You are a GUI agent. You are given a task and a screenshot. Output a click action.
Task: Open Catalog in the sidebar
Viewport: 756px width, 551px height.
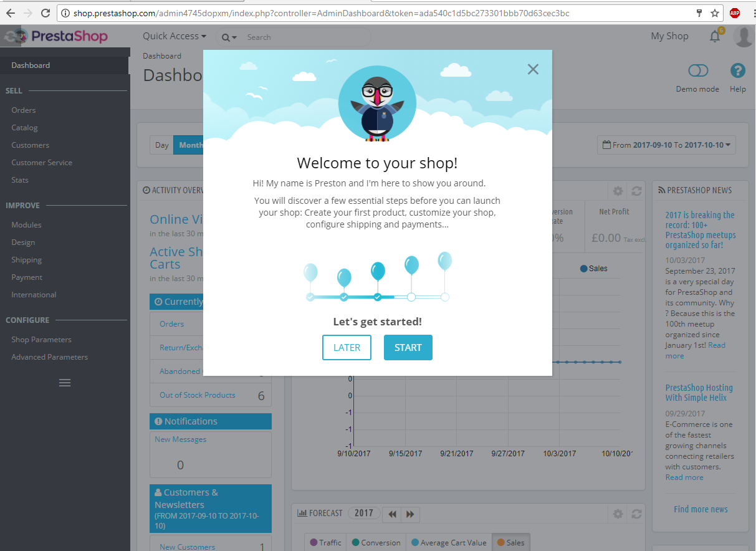(x=24, y=128)
